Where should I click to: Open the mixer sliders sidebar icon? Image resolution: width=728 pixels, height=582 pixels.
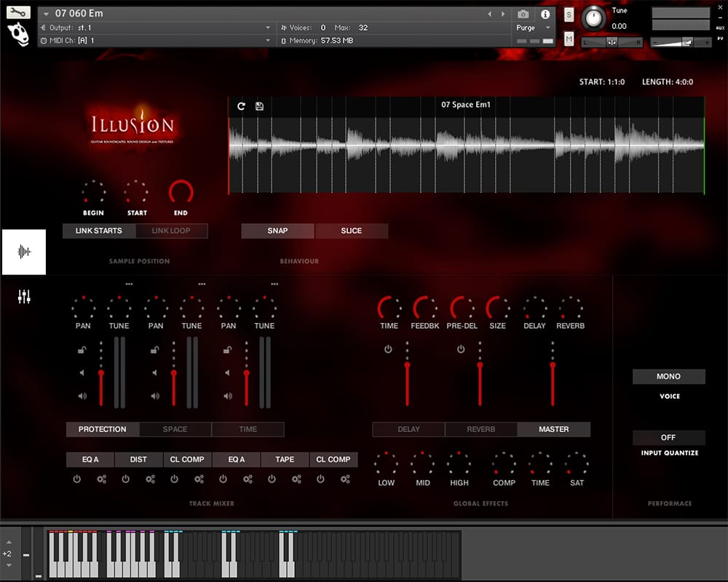tap(24, 297)
